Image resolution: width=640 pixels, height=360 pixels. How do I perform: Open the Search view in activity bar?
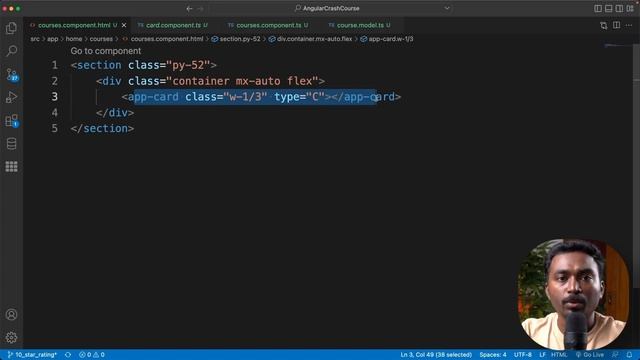[x=11, y=51]
